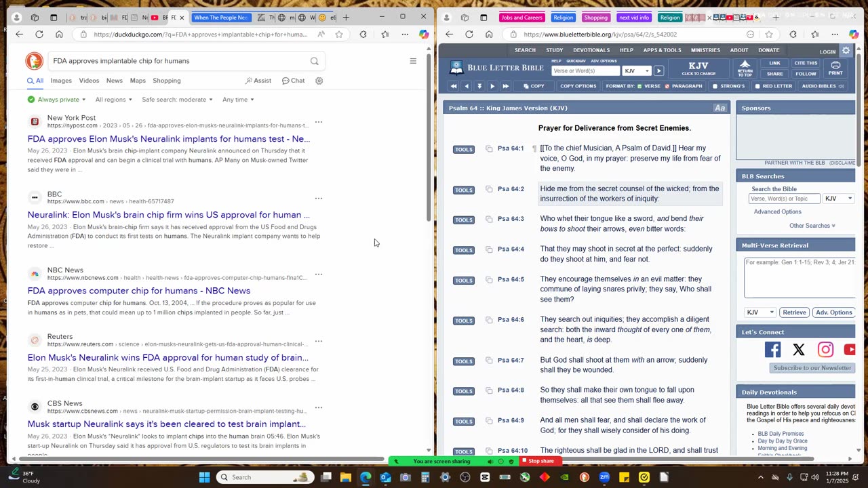Open TOOLS for verse Psa 64:5
The width and height of the screenshot is (868, 488).
click(x=464, y=281)
